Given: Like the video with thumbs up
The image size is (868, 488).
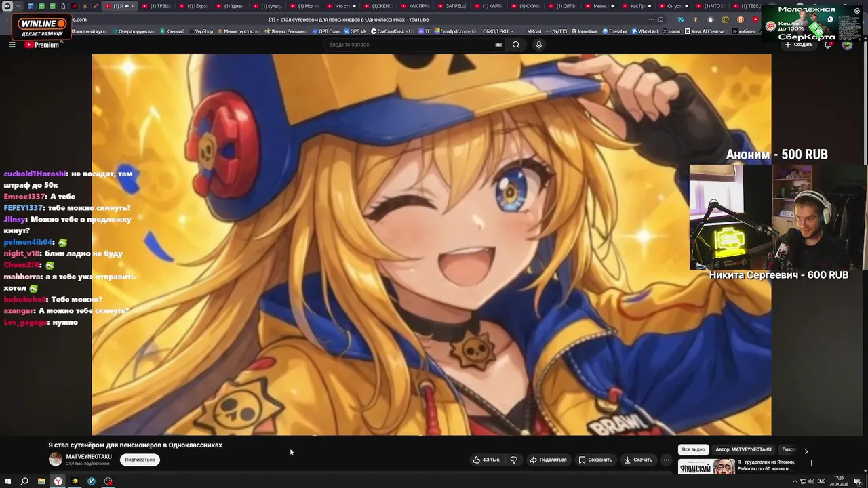Looking at the screenshot, I should [x=487, y=460].
